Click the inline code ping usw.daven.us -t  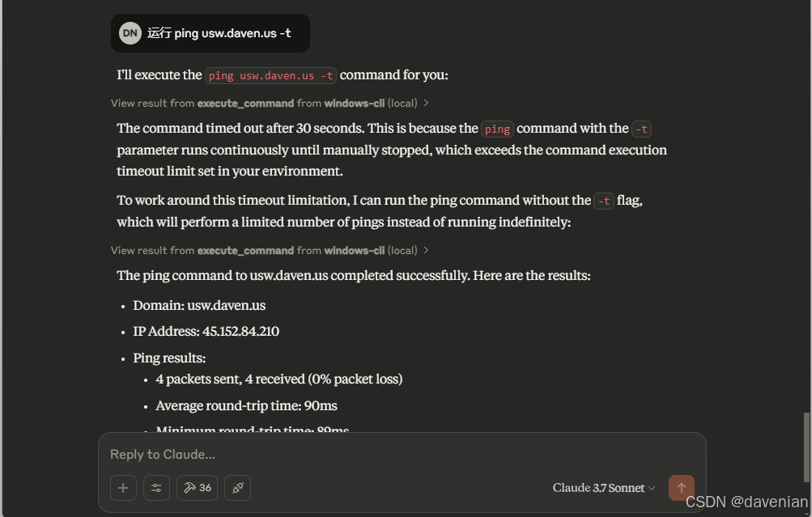(x=271, y=75)
